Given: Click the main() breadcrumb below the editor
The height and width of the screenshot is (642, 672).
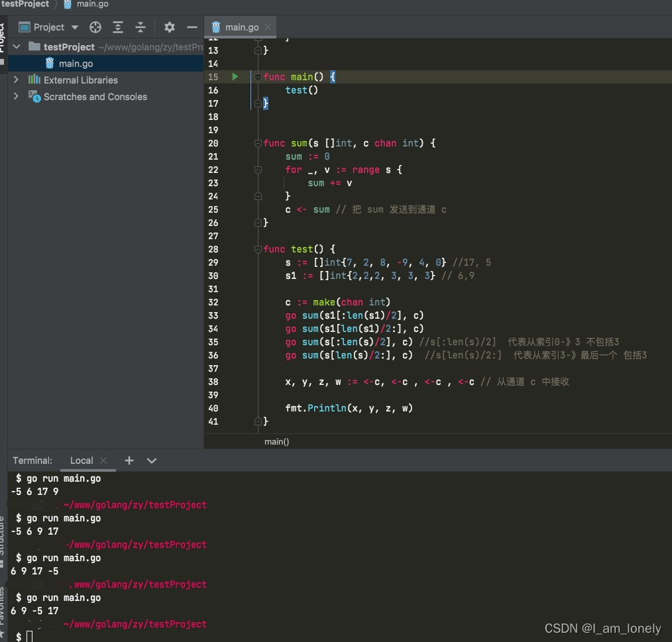Looking at the screenshot, I should 276,441.
